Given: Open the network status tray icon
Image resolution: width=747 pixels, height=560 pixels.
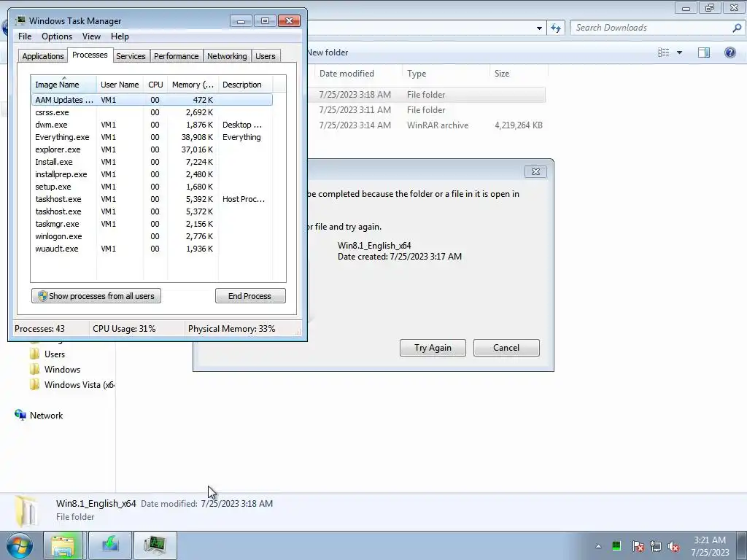Looking at the screenshot, I should click(656, 546).
